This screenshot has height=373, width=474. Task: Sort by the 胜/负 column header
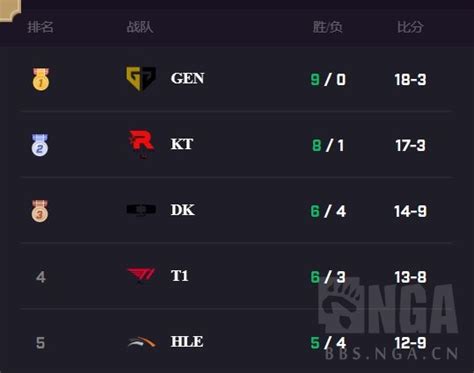point(328,27)
